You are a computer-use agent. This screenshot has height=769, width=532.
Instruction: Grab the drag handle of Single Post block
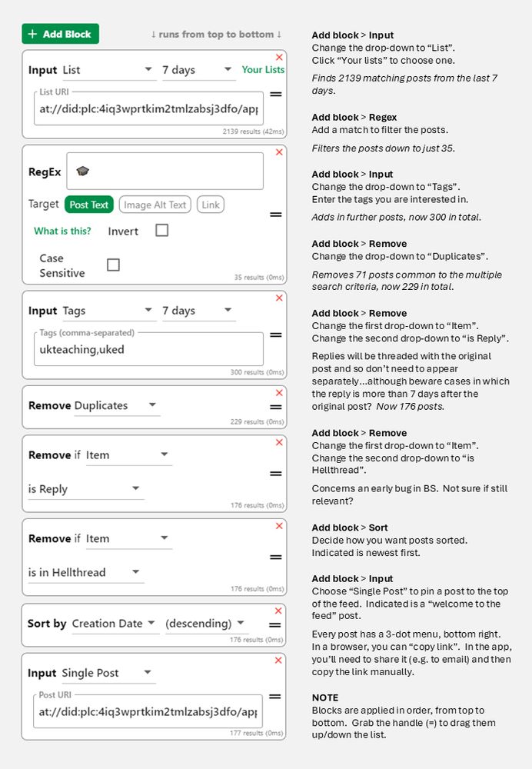click(x=275, y=697)
